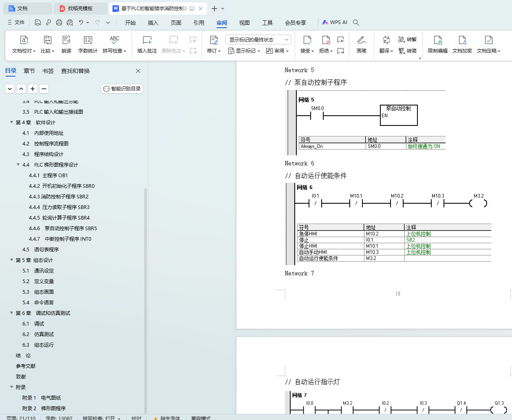Collapse the 附录 node
512x420 pixels.
point(11,387)
